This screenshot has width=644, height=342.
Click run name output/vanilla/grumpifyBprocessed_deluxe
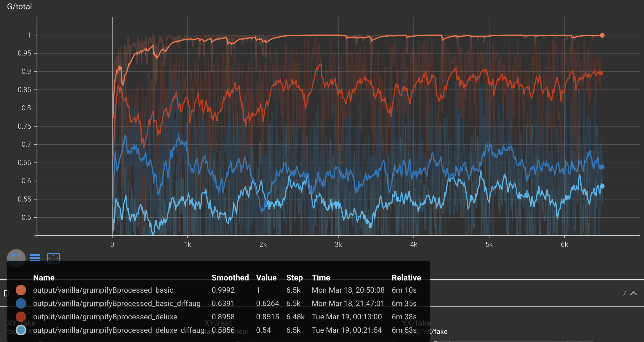[x=105, y=317]
